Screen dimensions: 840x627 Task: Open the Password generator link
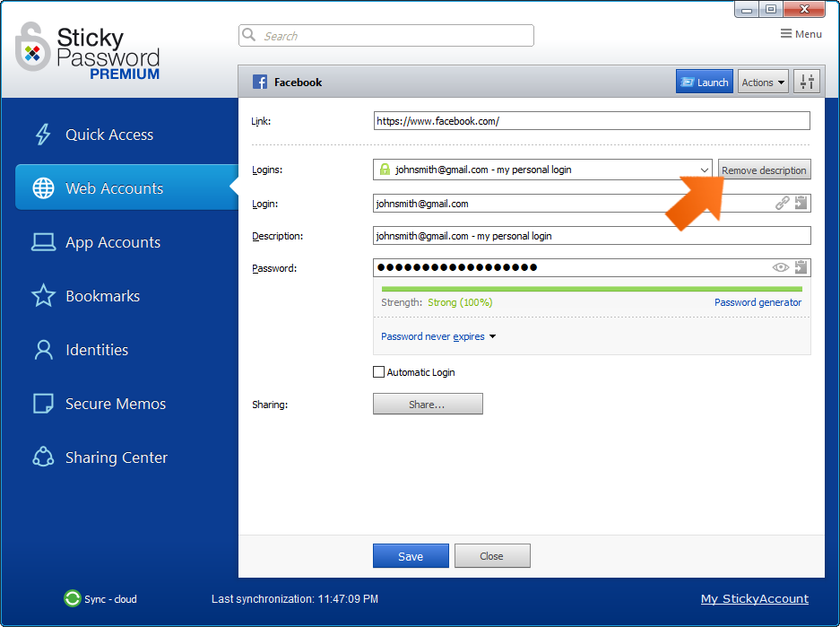pos(758,302)
